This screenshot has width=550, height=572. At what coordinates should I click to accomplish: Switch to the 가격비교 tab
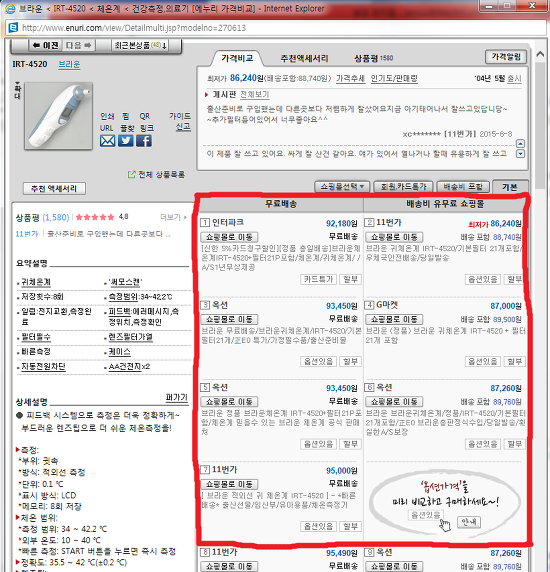point(237,58)
